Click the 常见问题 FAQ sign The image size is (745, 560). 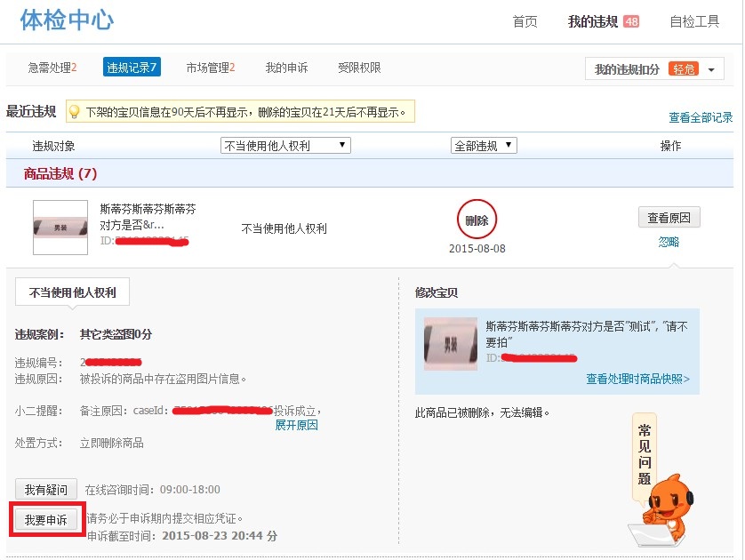pyautogui.click(x=645, y=453)
